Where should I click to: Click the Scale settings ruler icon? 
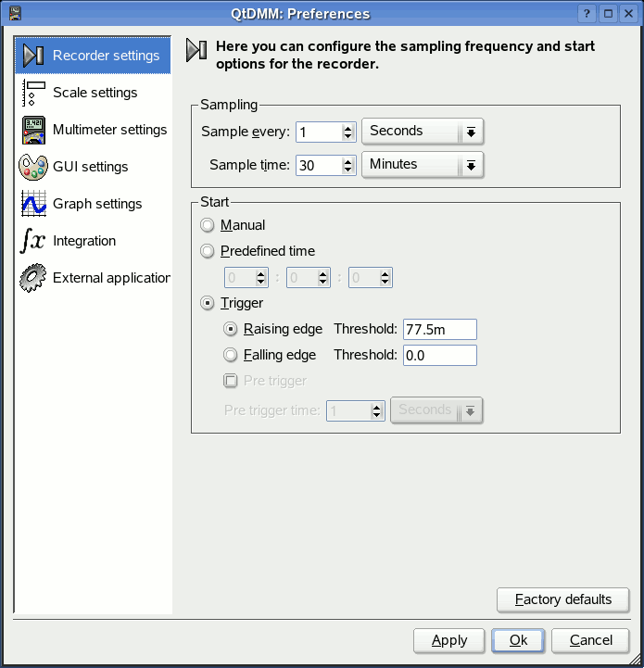point(33,93)
